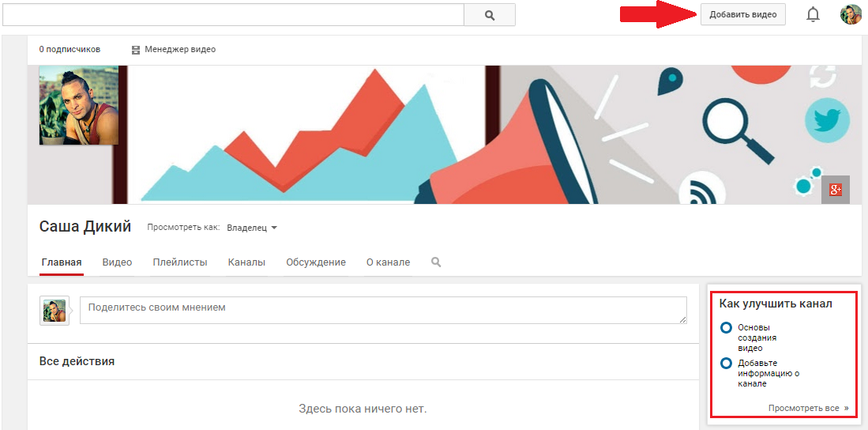
Task: Switch to the «Каналы» tab
Action: (246, 262)
